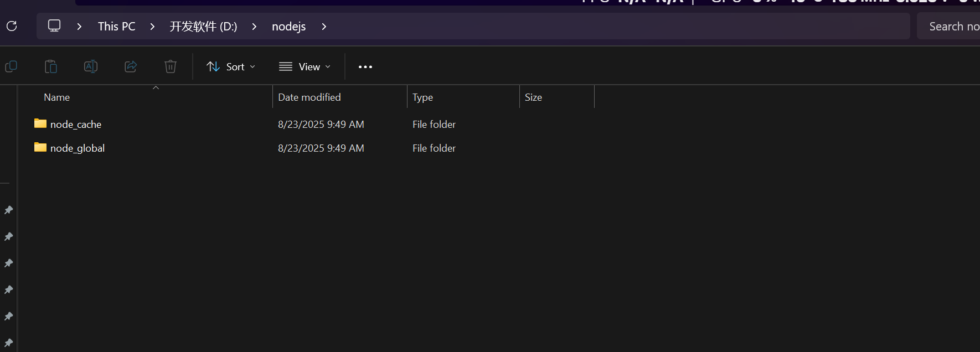Sort by the Date modified column header
Screen dimensions: 980x352
click(x=310, y=97)
